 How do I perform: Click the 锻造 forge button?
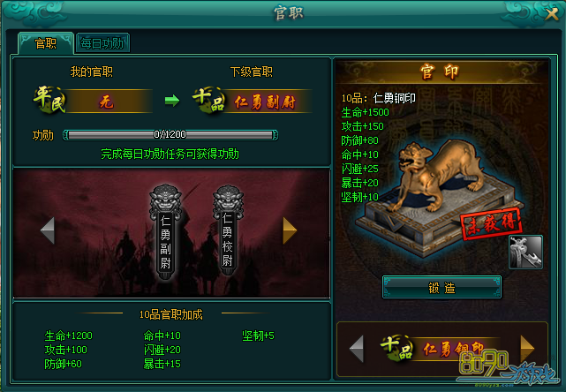pos(441,287)
